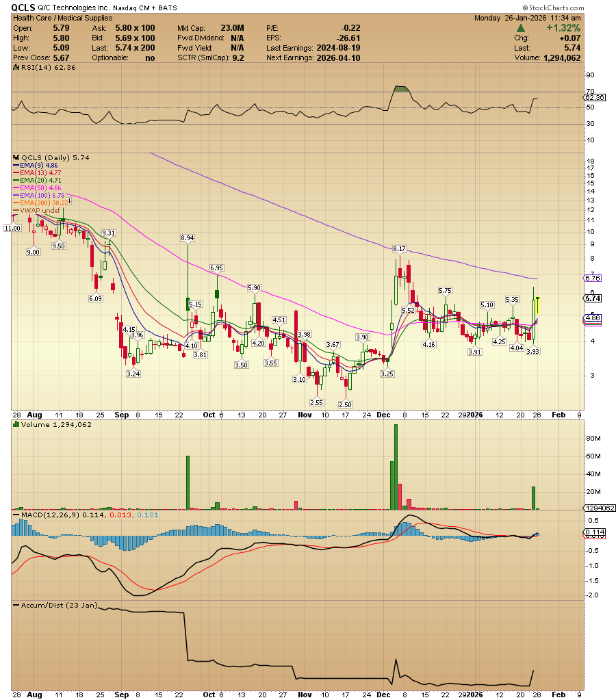Click the Optionable value no
The height and width of the screenshot is (700, 616).
tap(150, 57)
